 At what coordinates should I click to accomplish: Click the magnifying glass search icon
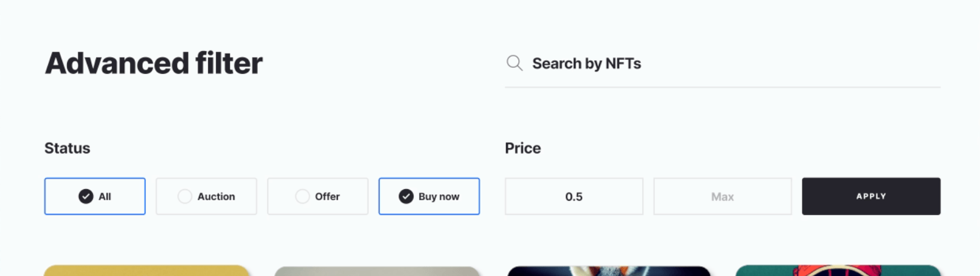pos(514,63)
